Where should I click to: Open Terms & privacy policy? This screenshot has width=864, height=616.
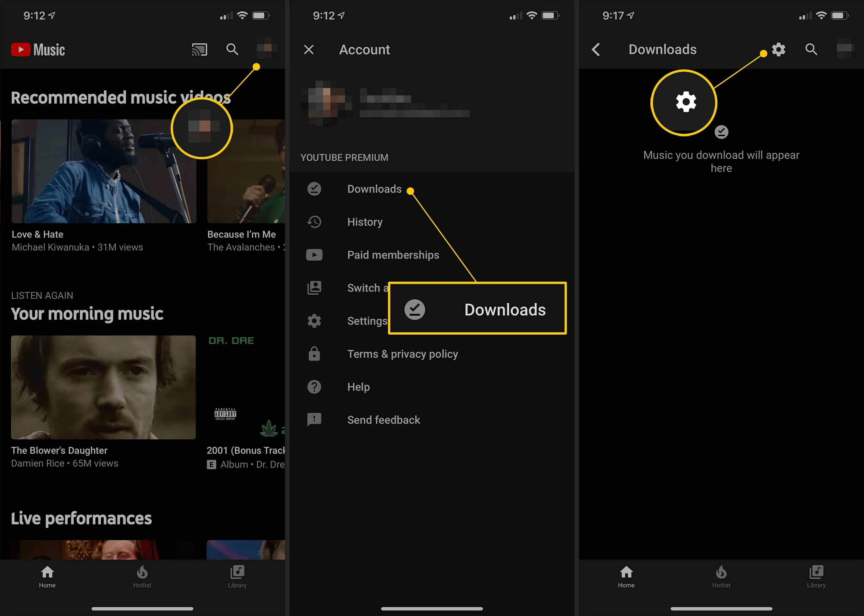(x=402, y=354)
